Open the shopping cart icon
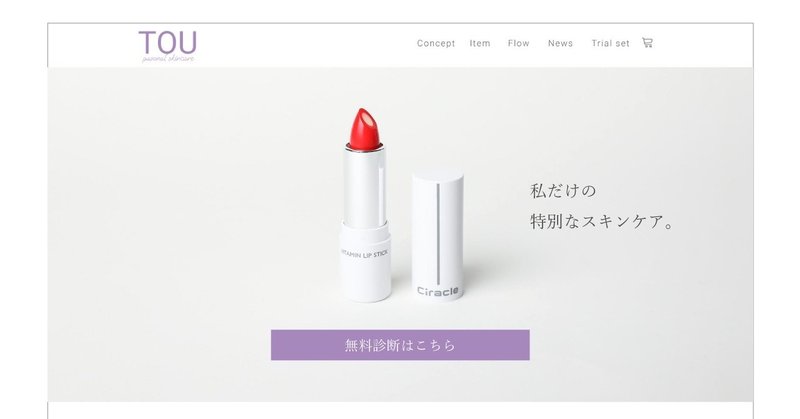Image resolution: width=800 pixels, height=419 pixels. 647,43
